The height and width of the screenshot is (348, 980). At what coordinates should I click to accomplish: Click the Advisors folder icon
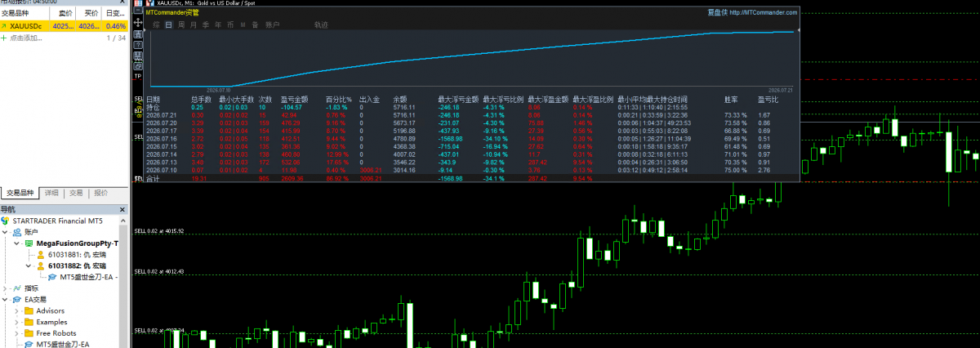[x=29, y=311]
